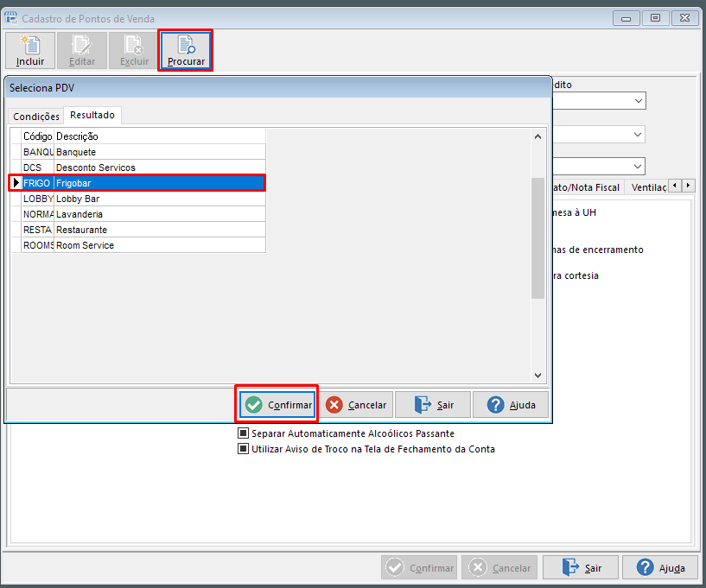706x588 pixels.
Task: Switch to the Resultado tab
Action: (x=92, y=115)
